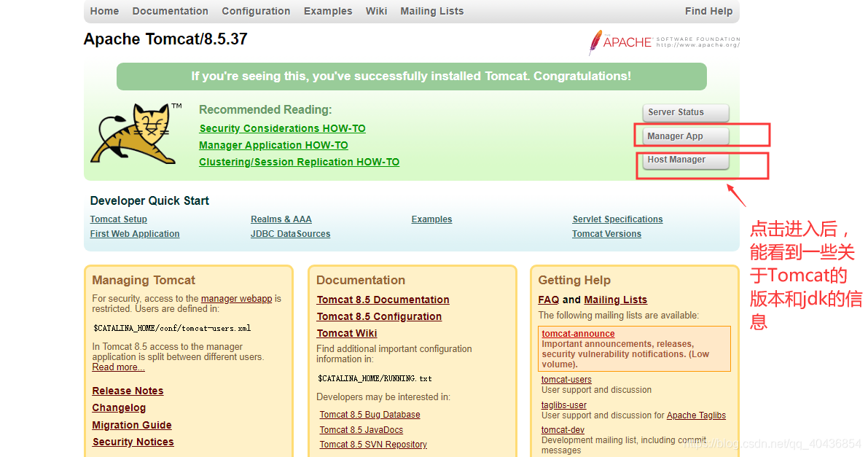The width and height of the screenshot is (868, 457).
Task: Open Clustering/Session Replication HOW-TO link
Action: pos(299,162)
